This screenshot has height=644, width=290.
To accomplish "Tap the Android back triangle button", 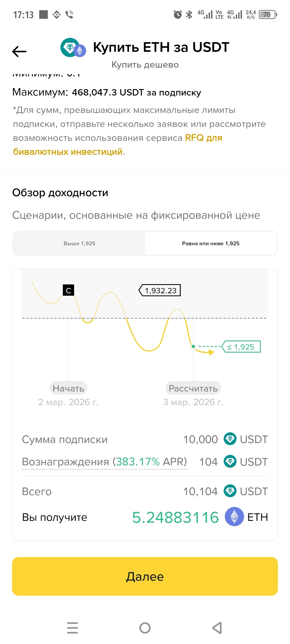I will tap(217, 628).
